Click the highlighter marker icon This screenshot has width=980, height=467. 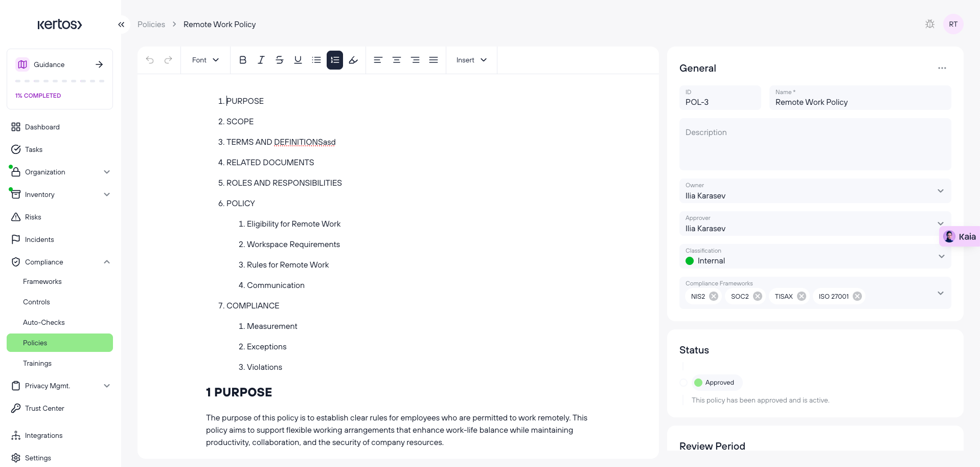pyautogui.click(x=353, y=60)
